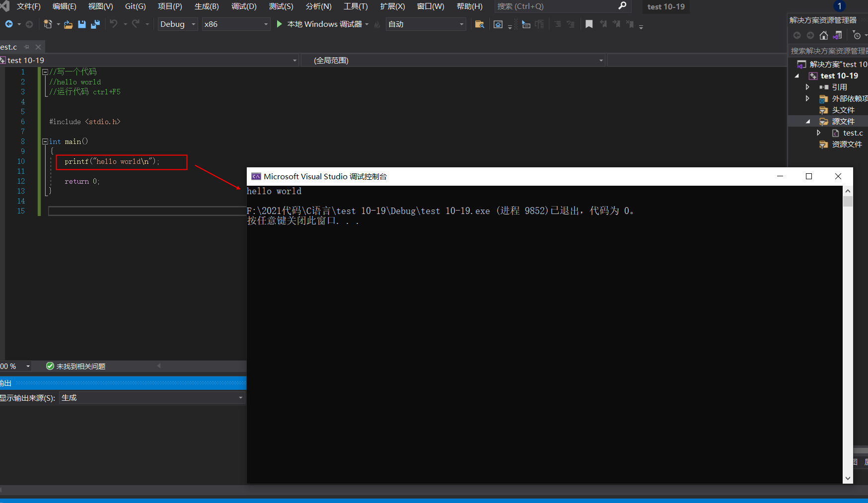868x503 pixels.
Task: Toggle a bookmark with the Bookmark icon
Action: click(x=589, y=24)
